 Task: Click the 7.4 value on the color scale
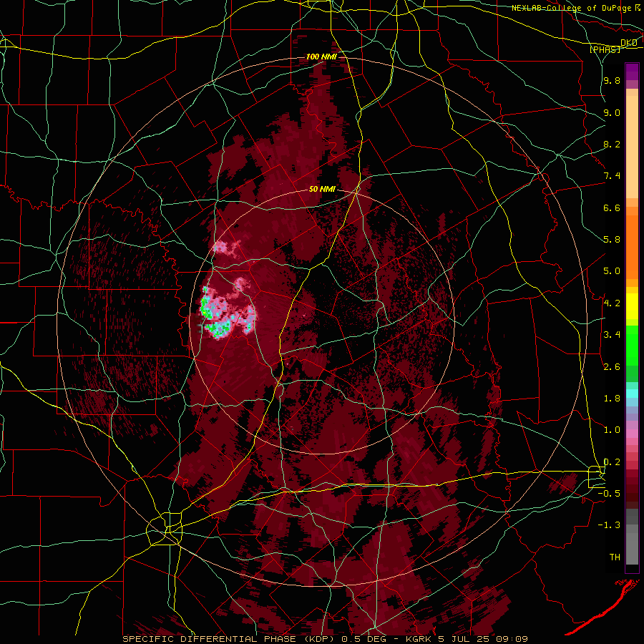coord(612,176)
